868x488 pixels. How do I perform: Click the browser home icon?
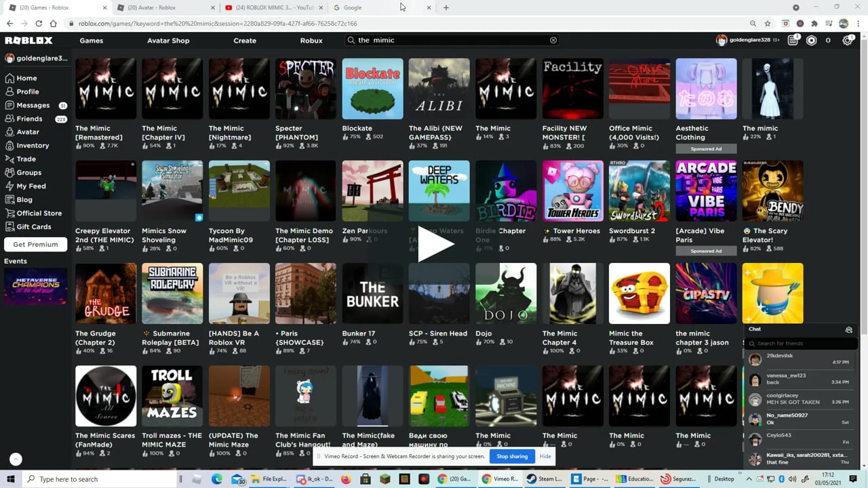tap(54, 23)
